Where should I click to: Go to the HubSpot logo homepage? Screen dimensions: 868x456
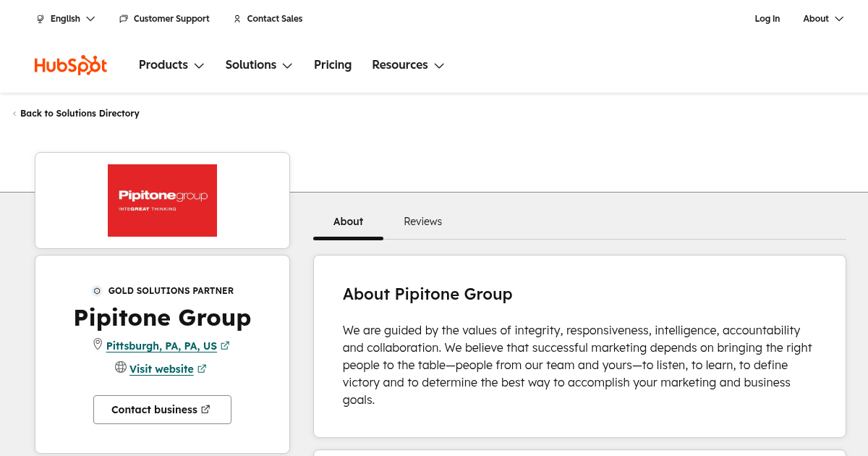click(71, 65)
